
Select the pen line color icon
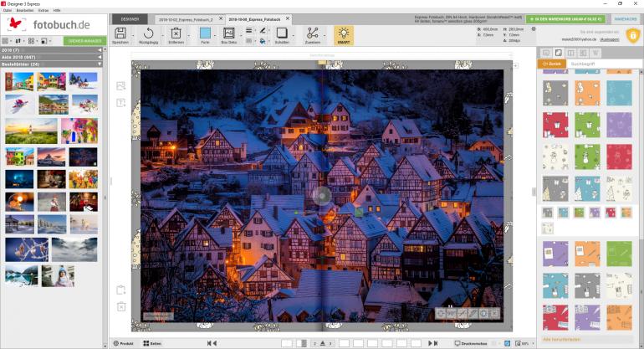[x=263, y=30]
